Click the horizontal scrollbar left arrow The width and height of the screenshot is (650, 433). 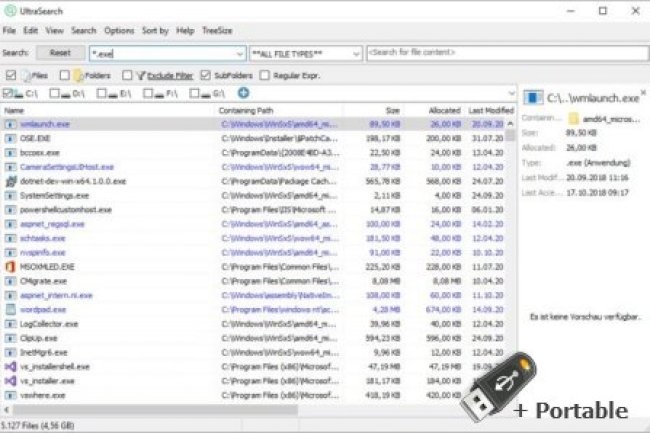point(6,410)
